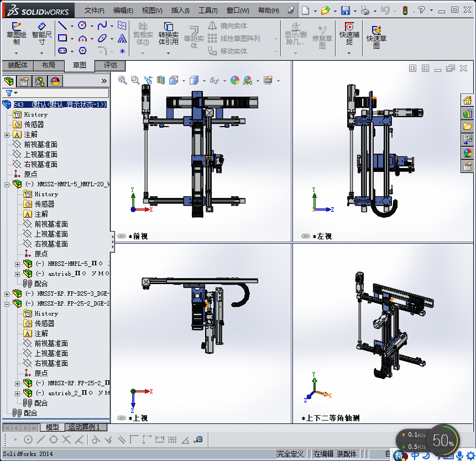Viewport: 476px width, 461px height.
Task: Open the DisplayManager tab icon
Action: (x=55, y=81)
